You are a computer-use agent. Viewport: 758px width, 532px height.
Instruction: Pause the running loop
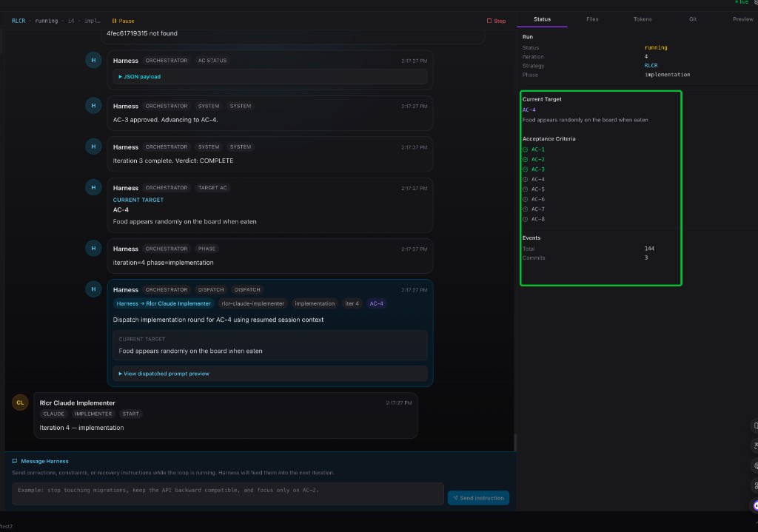point(124,21)
